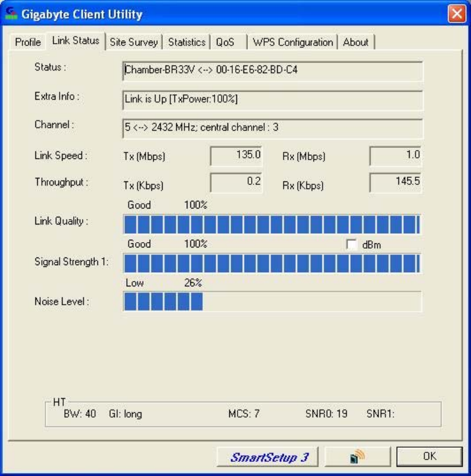Confirm with the OK button
This screenshot has width=471, height=476.
pyautogui.click(x=429, y=457)
